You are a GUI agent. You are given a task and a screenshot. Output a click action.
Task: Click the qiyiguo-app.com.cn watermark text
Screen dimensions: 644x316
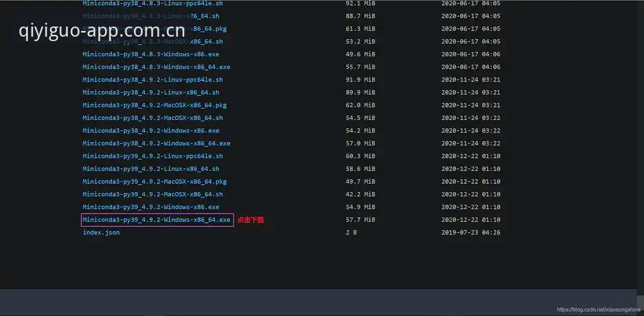[x=102, y=31]
